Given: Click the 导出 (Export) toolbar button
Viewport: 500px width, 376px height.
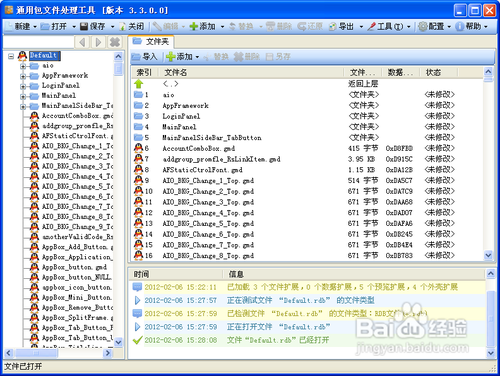Looking at the screenshot, I should tap(342, 26).
